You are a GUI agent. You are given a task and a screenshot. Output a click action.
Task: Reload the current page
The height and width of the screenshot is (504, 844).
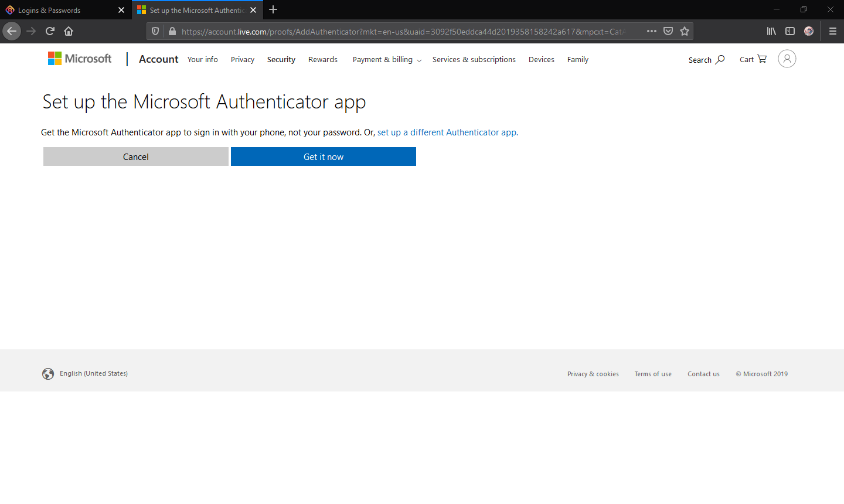pos(50,31)
